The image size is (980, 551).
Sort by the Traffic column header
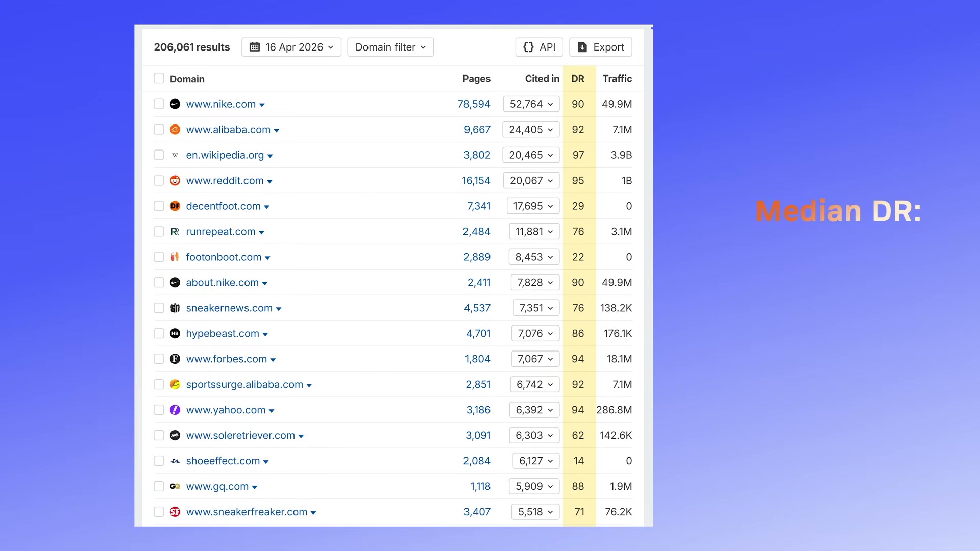(617, 79)
